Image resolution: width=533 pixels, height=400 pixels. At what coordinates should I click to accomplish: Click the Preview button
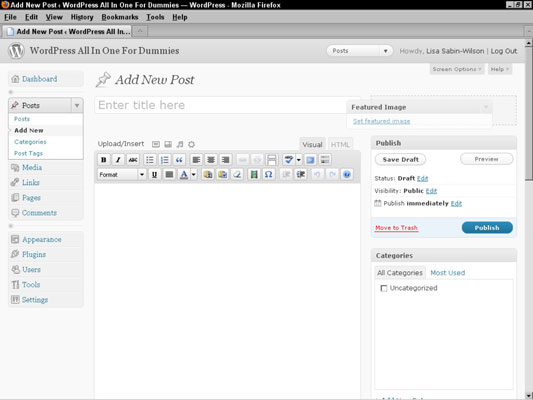pyautogui.click(x=486, y=159)
